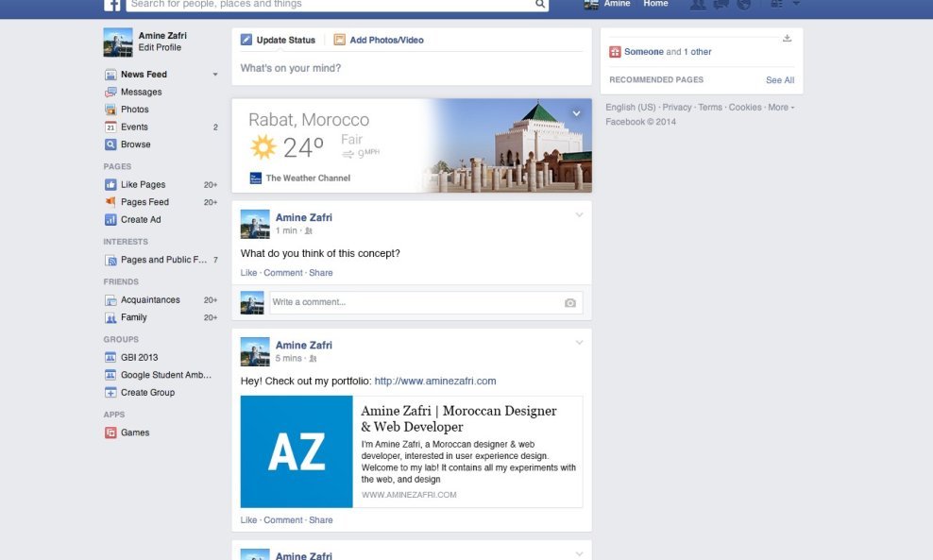
Task: Click the Browse sidebar icon
Action: click(x=110, y=144)
